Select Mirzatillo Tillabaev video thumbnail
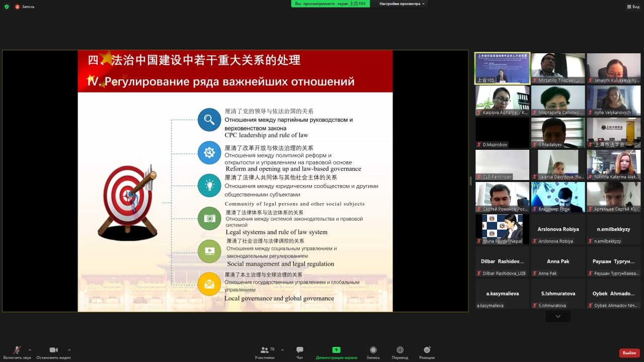Screen dimensions: 644x362 558,68
